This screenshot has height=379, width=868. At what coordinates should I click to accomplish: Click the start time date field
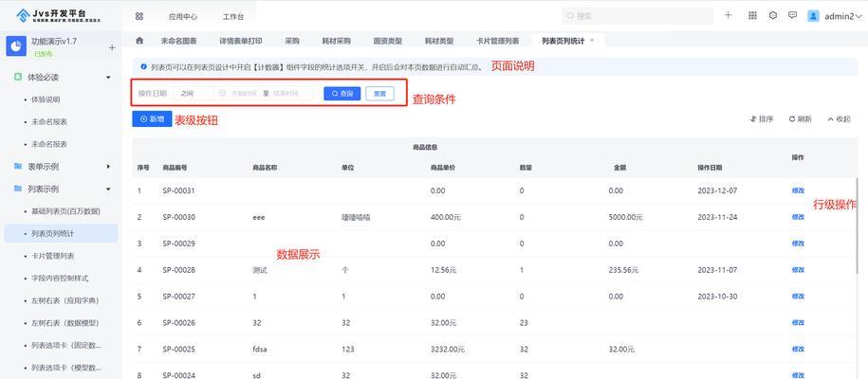tap(244, 94)
